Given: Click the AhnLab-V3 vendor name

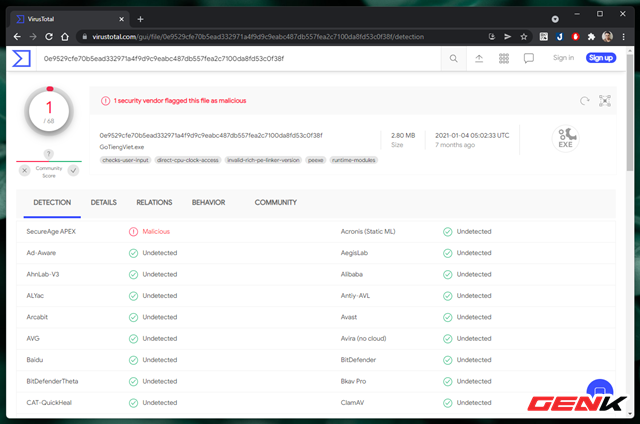Looking at the screenshot, I should (43, 274).
